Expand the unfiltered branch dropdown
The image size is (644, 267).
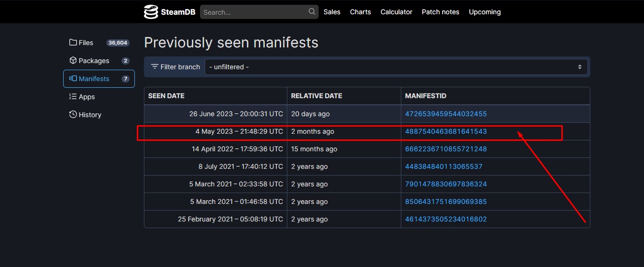click(x=396, y=67)
